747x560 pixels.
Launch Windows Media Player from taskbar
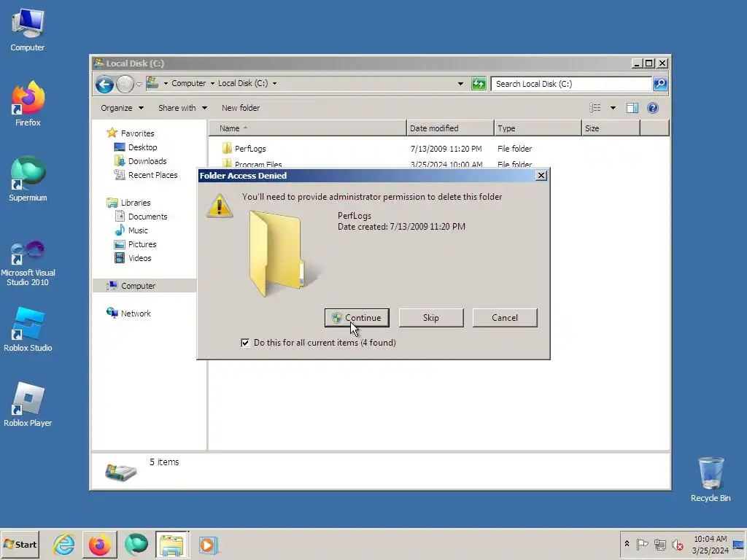click(208, 545)
